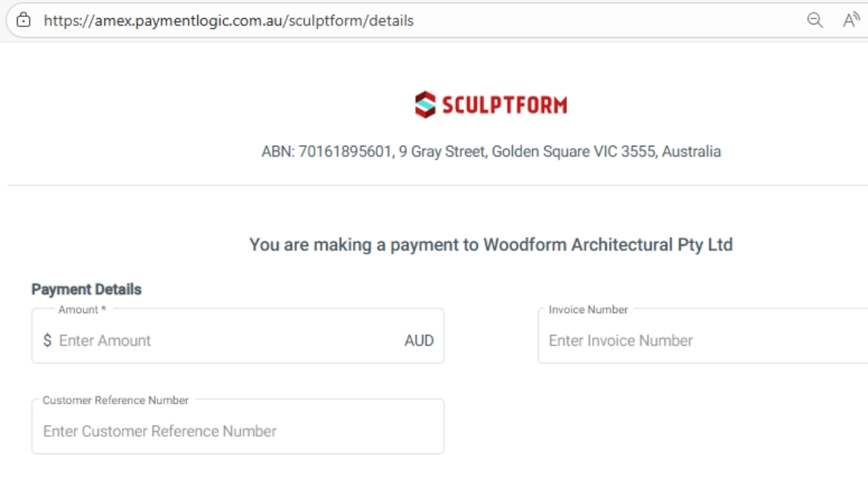Click the zoom out magnifier icon
Image resolution: width=868 pixels, height=488 pixels.
(815, 20)
